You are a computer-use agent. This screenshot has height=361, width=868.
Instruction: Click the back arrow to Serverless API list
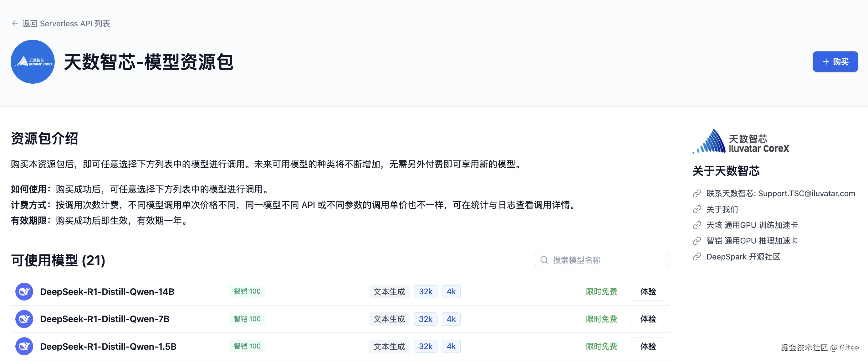pos(15,23)
